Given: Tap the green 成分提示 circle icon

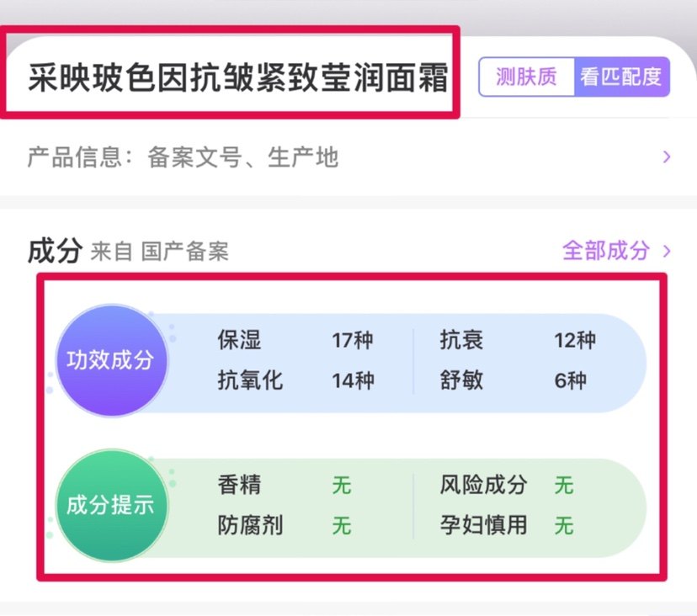Looking at the screenshot, I should [x=110, y=506].
